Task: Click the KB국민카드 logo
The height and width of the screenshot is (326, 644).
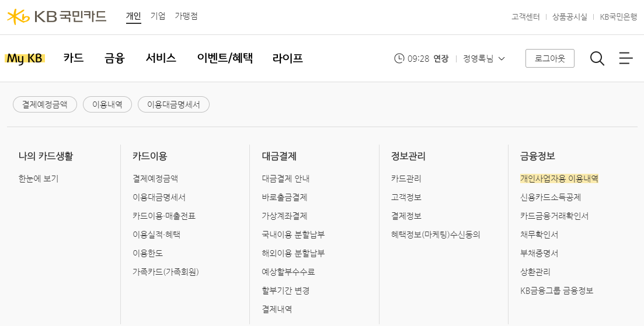Action: coord(57,16)
